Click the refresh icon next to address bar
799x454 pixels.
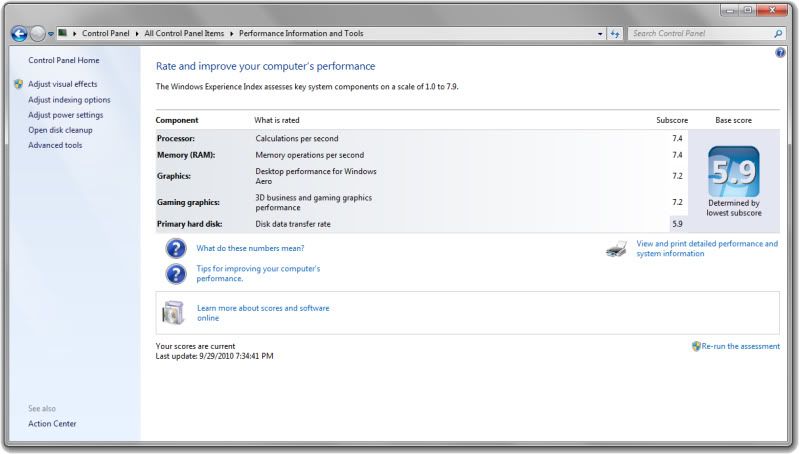click(615, 33)
